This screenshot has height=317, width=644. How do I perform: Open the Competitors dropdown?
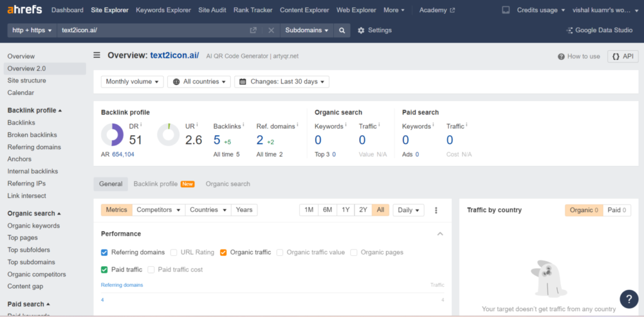click(158, 210)
